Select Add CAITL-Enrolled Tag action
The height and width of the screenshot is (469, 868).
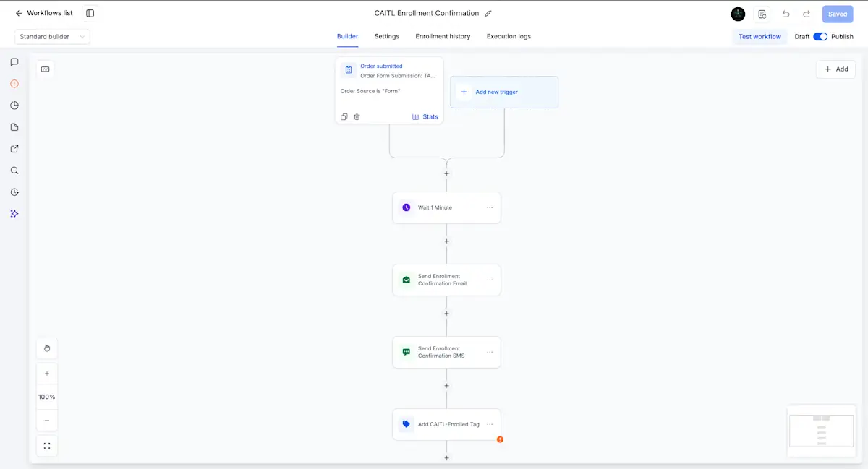pyautogui.click(x=446, y=424)
